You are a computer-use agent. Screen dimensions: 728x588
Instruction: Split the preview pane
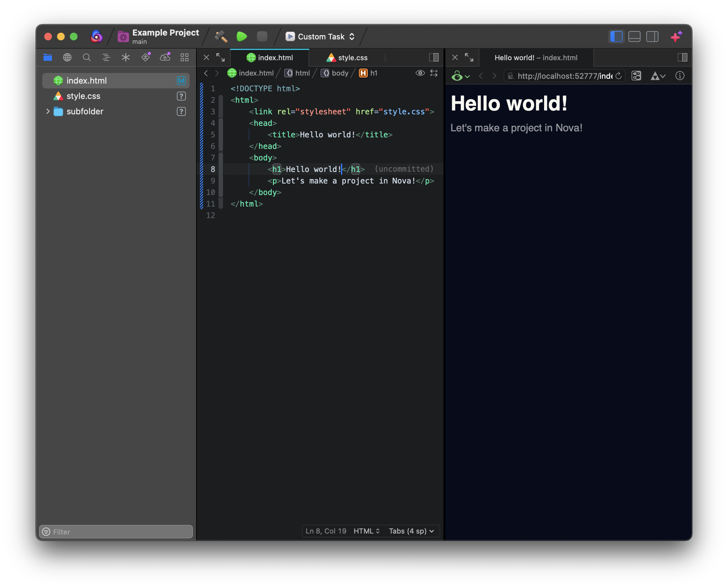click(x=682, y=57)
